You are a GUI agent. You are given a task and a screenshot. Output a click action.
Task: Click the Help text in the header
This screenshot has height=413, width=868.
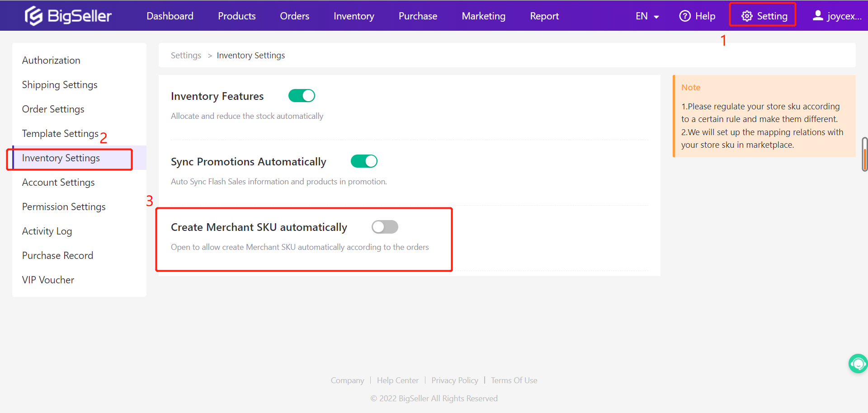pos(705,16)
